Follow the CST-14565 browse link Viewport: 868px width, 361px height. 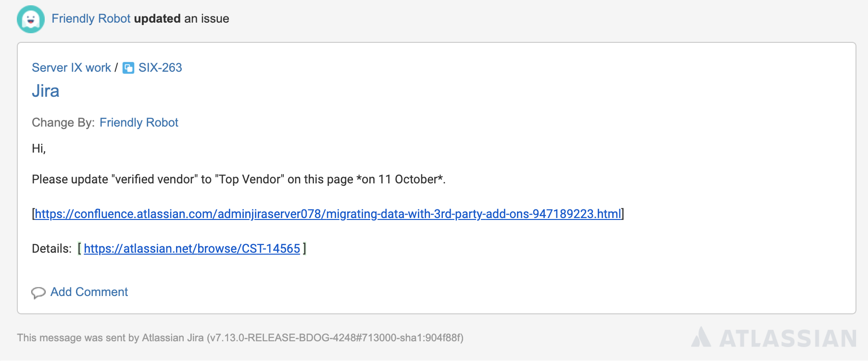pyautogui.click(x=192, y=249)
